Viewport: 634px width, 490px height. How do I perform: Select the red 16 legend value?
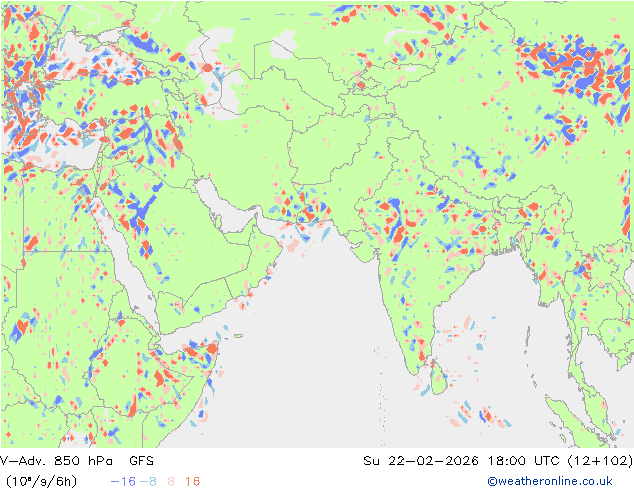(192, 481)
